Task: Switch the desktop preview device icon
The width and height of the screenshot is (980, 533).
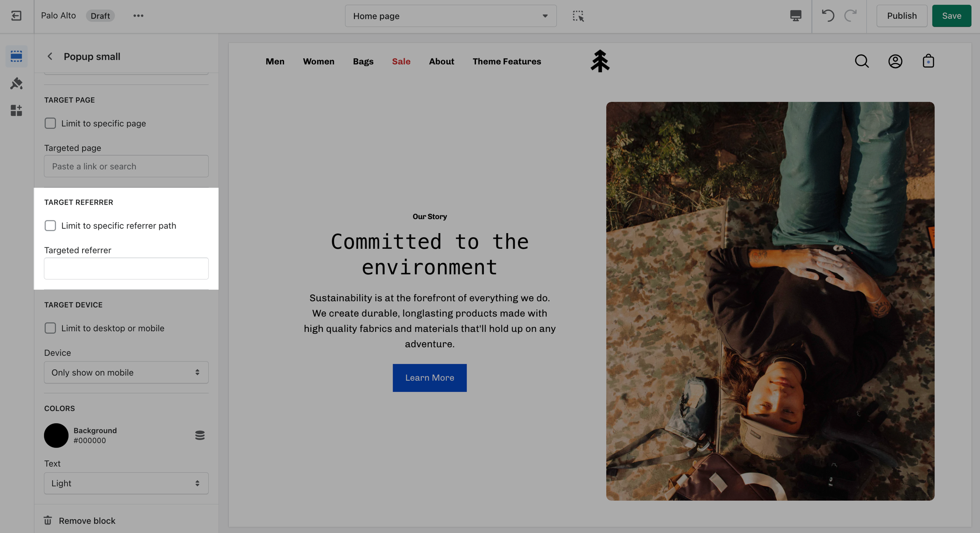Action: (x=795, y=16)
